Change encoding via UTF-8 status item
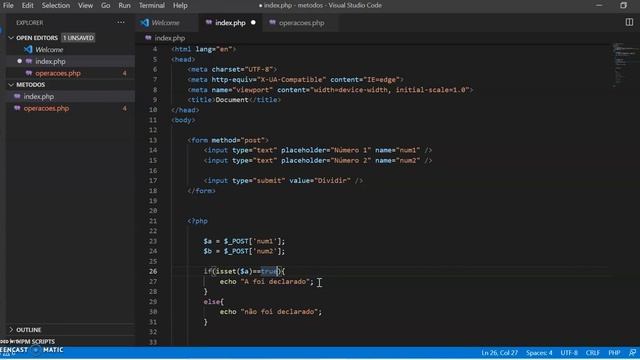Image resolution: width=640 pixels, height=360 pixels. tap(569, 353)
